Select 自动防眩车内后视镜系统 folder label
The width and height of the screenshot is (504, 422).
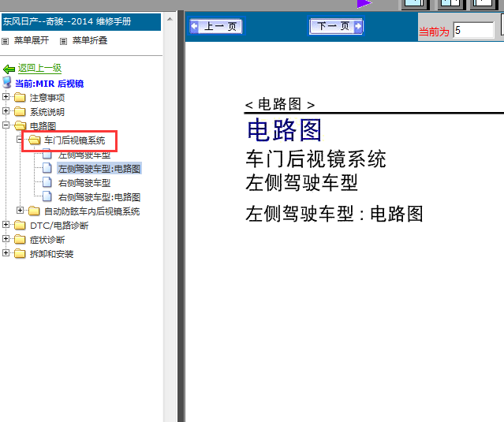pos(92,211)
